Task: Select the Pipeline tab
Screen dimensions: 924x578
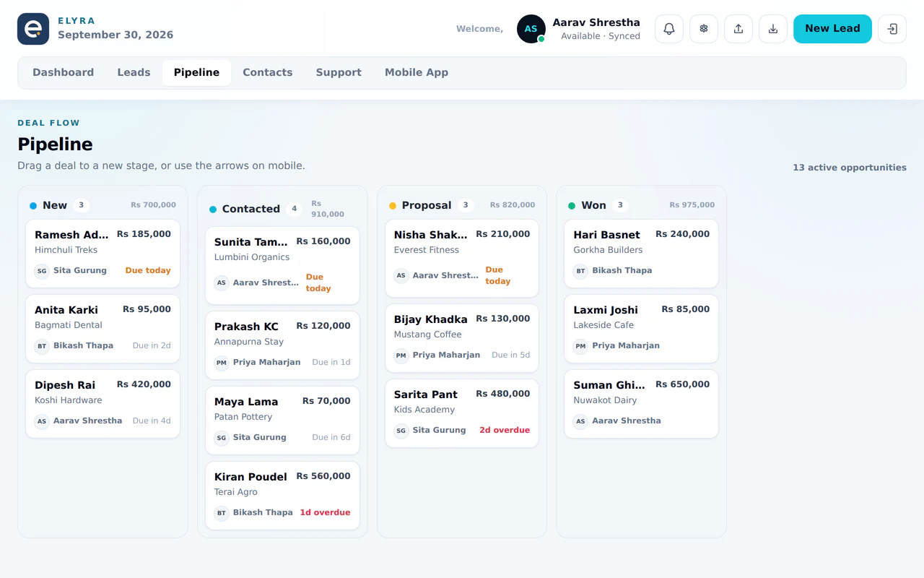Action: pyautogui.click(x=196, y=73)
